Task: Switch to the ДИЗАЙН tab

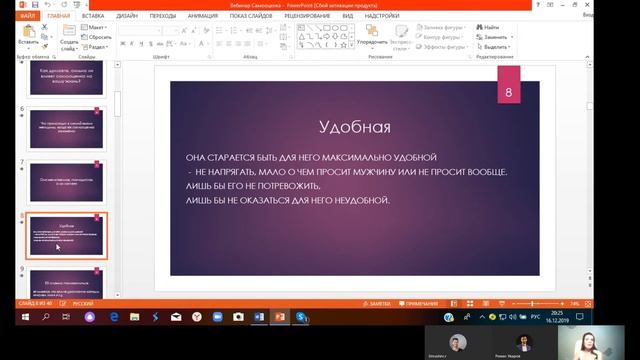Action: point(127,16)
